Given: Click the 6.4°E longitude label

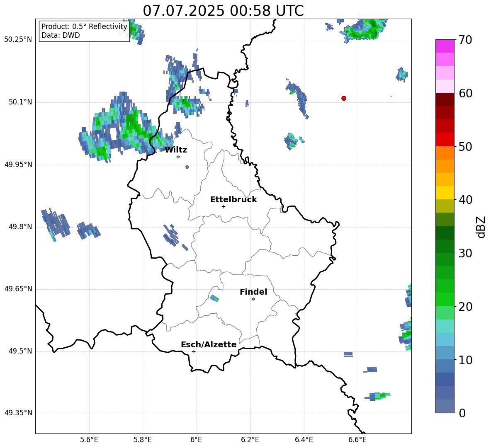Looking at the screenshot, I should (x=304, y=440).
